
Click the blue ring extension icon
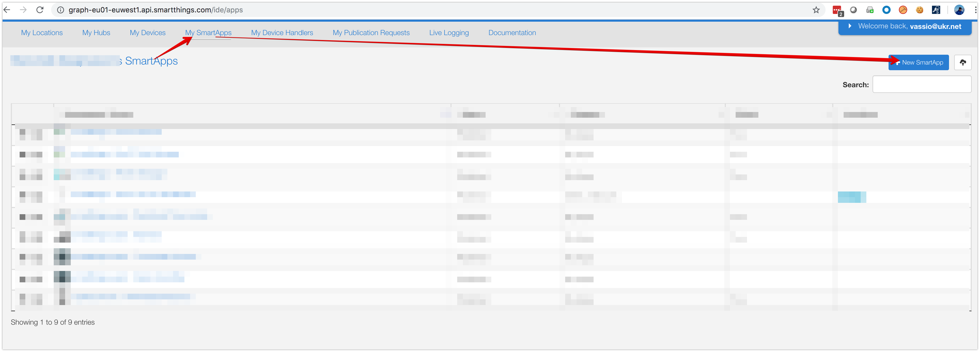[x=886, y=10]
